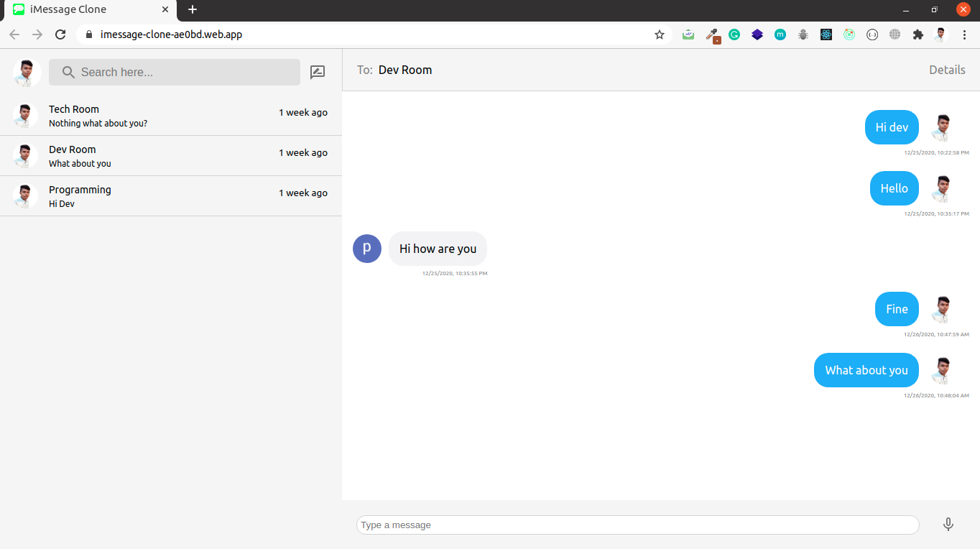The width and height of the screenshot is (980, 549).
Task: Select the Tech Room conversation
Action: coord(170,116)
